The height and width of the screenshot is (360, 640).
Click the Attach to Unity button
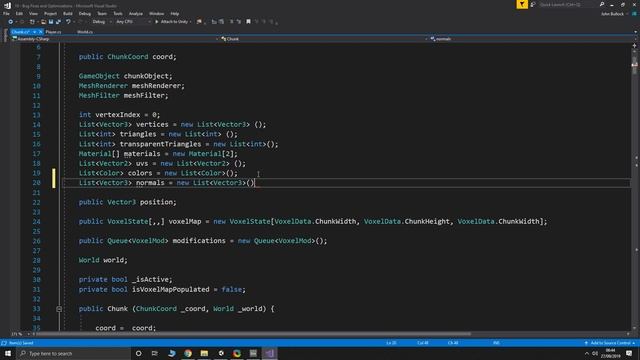[171, 22]
